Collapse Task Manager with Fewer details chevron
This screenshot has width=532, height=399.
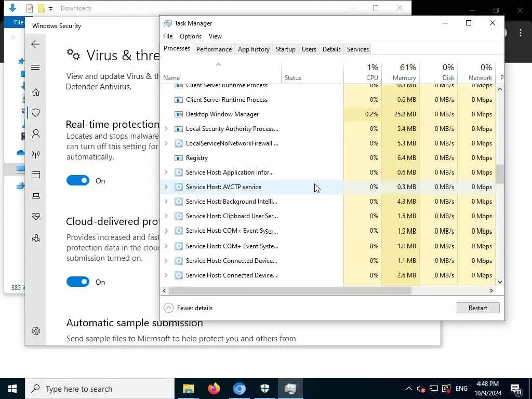point(168,308)
